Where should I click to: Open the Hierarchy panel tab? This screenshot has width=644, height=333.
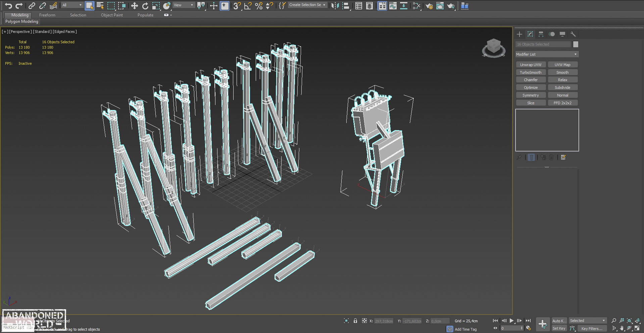[x=541, y=34]
